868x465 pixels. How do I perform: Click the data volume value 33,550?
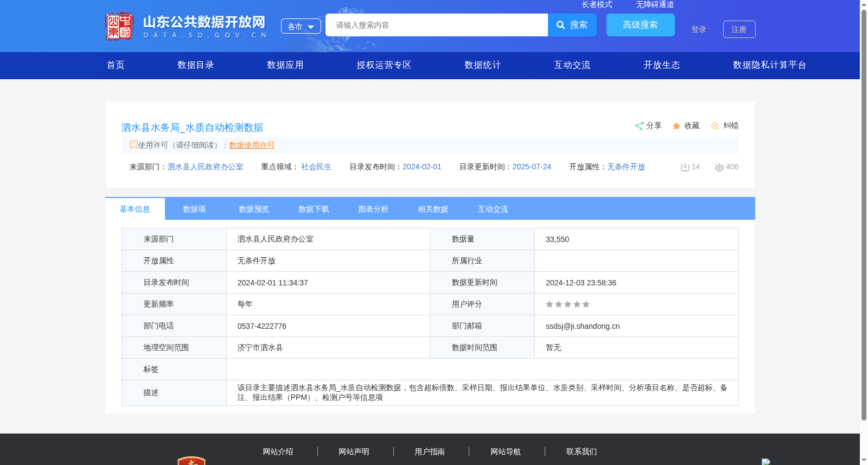(557, 239)
